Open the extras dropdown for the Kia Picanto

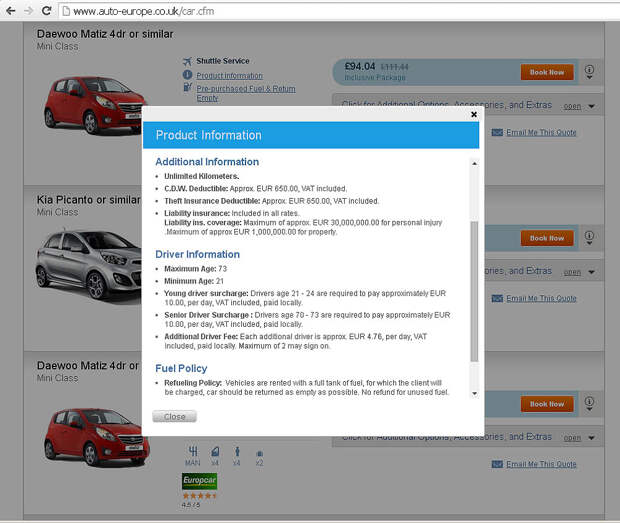580,272
